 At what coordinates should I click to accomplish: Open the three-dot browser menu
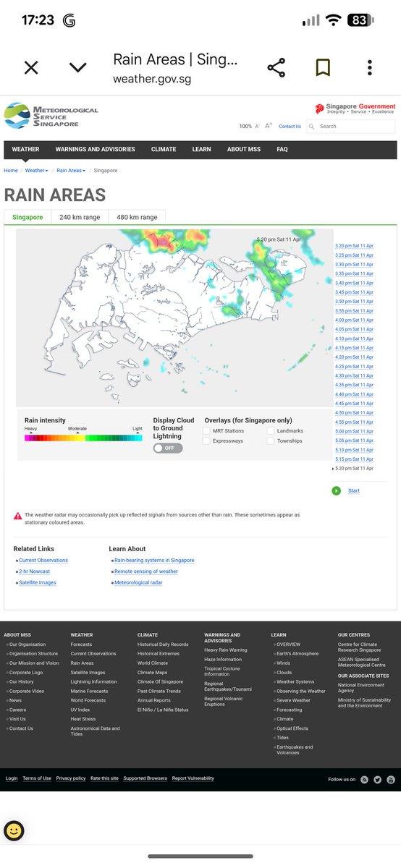pyautogui.click(x=370, y=68)
